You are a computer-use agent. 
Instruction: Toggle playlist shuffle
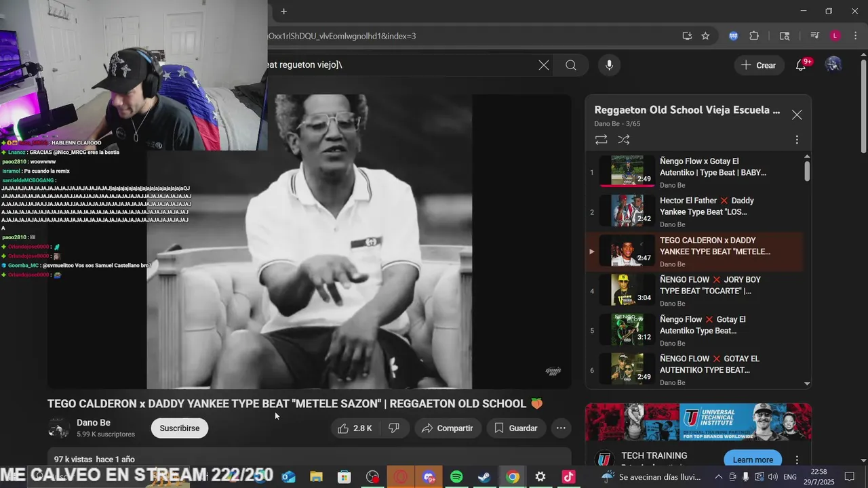[624, 140]
